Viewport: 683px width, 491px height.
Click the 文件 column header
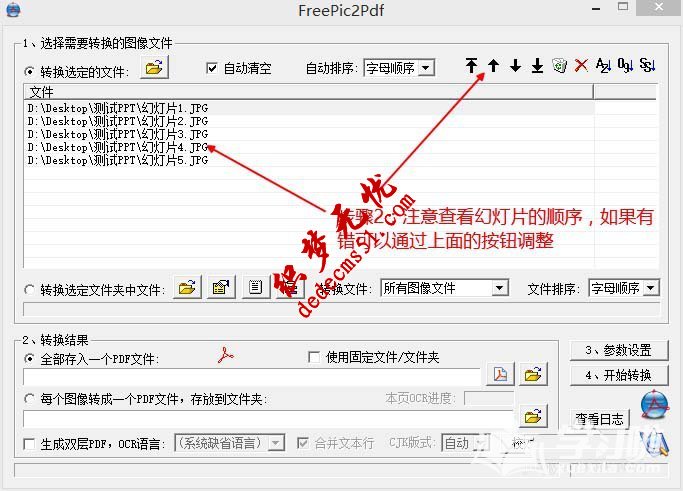(309, 92)
